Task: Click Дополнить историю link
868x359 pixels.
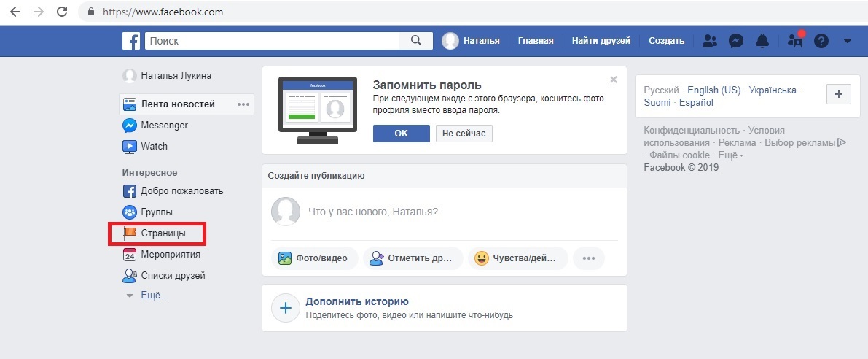Action: [x=357, y=302]
